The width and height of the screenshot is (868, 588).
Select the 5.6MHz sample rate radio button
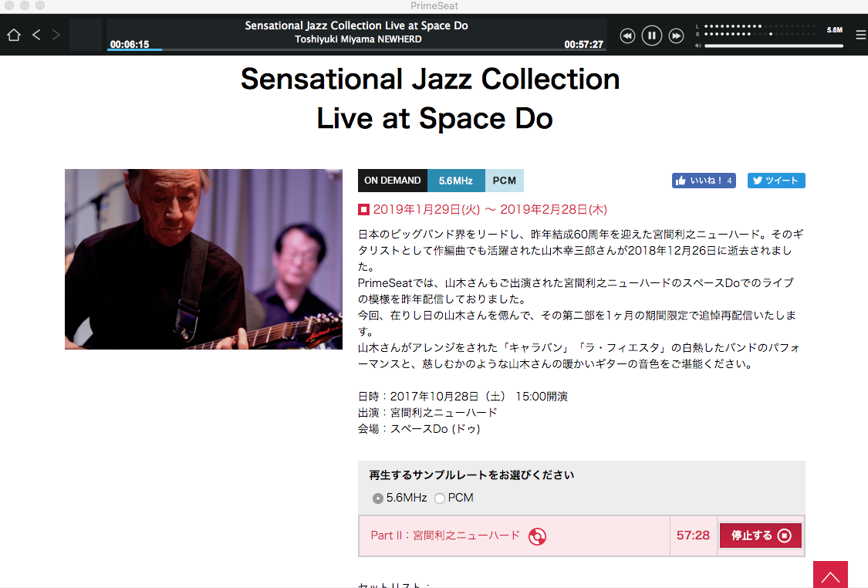[x=377, y=498]
